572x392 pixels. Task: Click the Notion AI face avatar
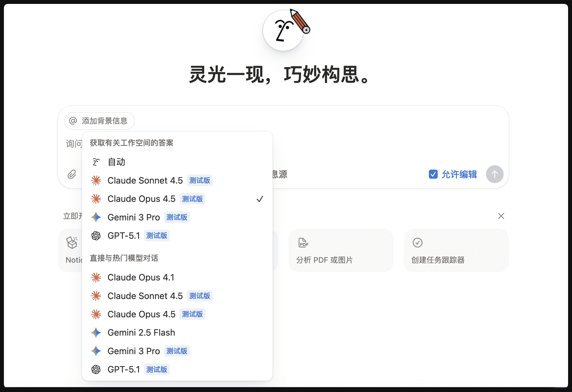pos(283,30)
